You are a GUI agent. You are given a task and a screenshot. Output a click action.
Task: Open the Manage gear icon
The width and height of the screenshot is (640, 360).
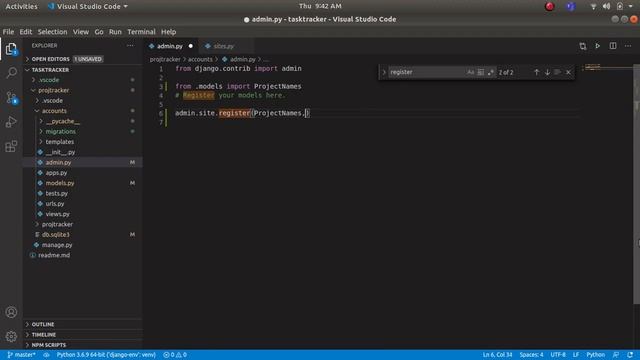[11, 336]
